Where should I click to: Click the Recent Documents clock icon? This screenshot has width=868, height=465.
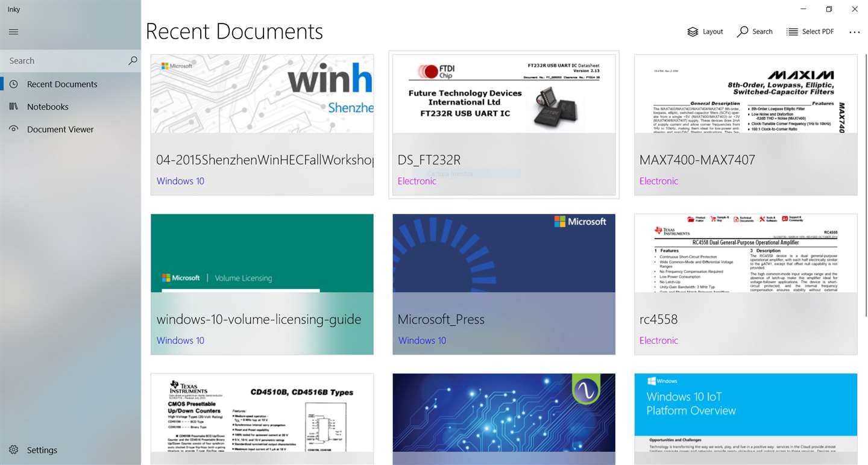point(13,84)
